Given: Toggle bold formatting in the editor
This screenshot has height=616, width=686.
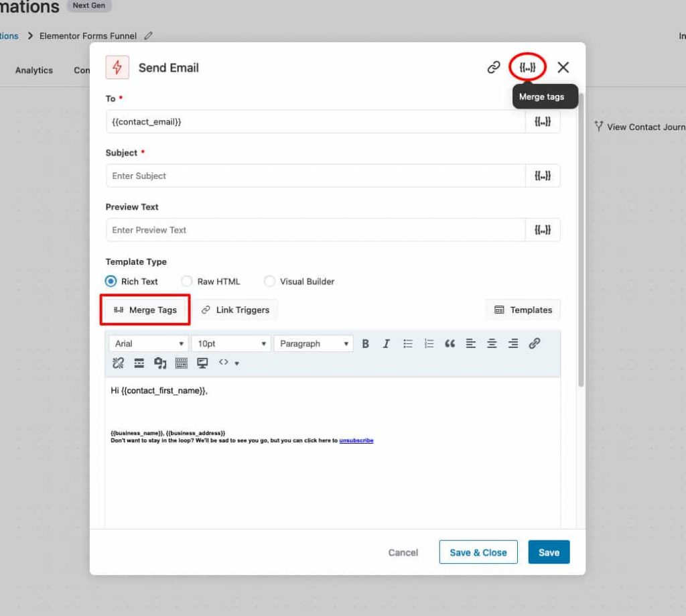Looking at the screenshot, I should [x=365, y=343].
